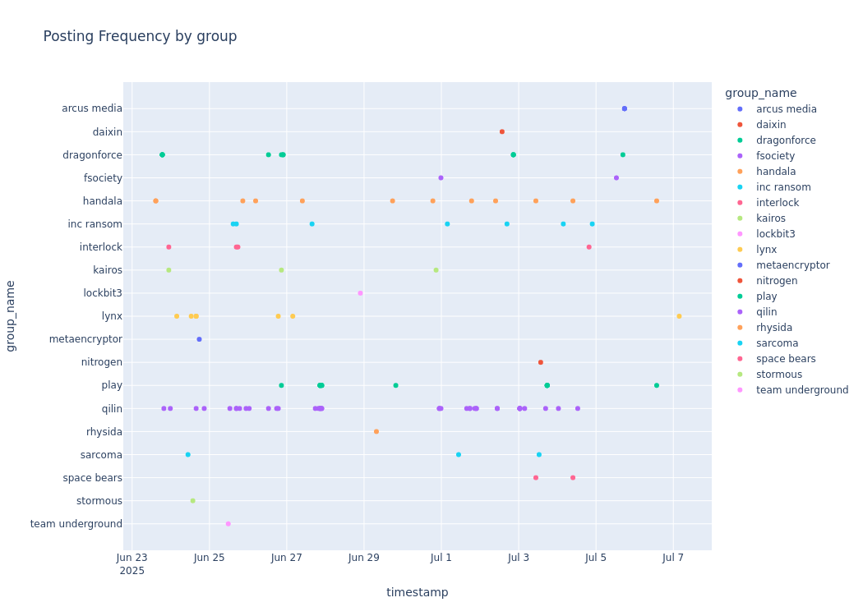Click the metaencryptor y-axis label
Viewport: 863px width, 616px height.
(x=85, y=339)
